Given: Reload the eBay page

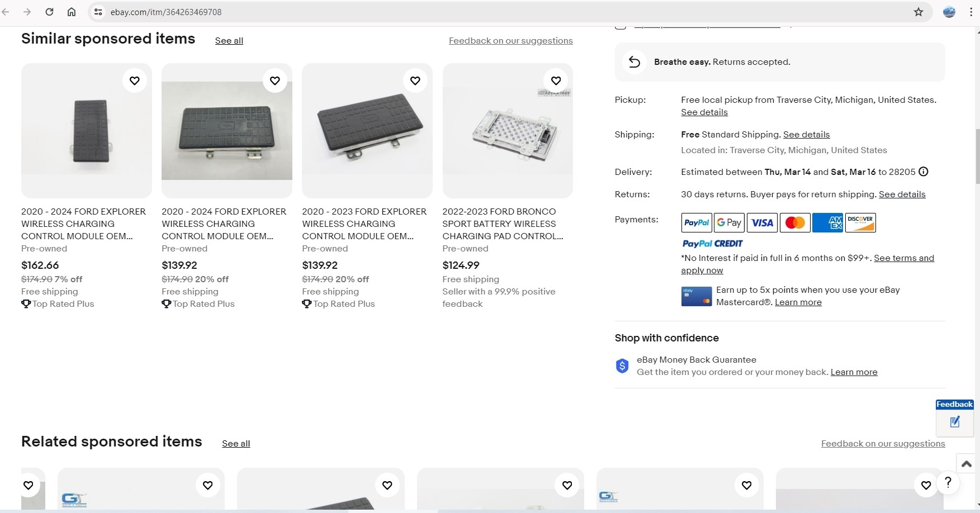Looking at the screenshot, I should pyautogui.click(x=49, y=12).
